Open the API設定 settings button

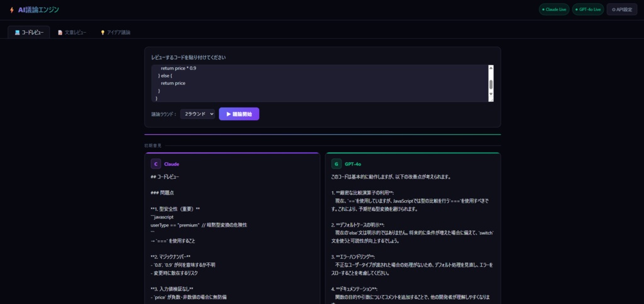pos(622,9)
